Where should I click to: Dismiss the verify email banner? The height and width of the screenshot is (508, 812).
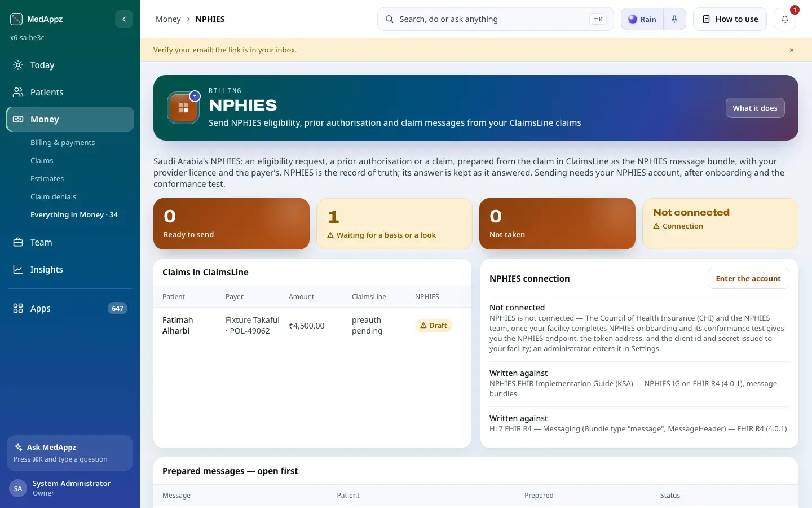(x=792, y=50)
